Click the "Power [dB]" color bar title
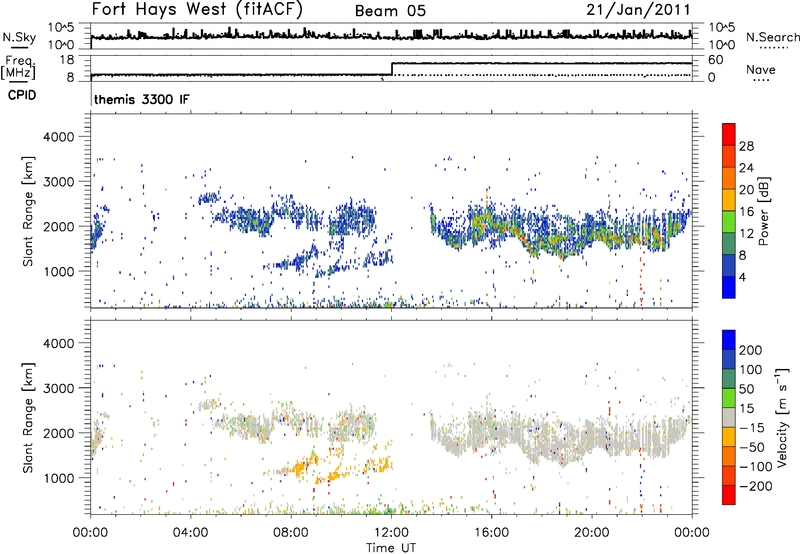800x554 pixels. (764, 211)
